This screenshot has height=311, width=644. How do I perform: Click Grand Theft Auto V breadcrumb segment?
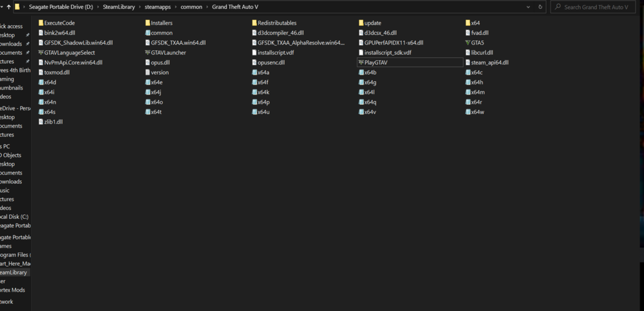(x=235, y=7)
